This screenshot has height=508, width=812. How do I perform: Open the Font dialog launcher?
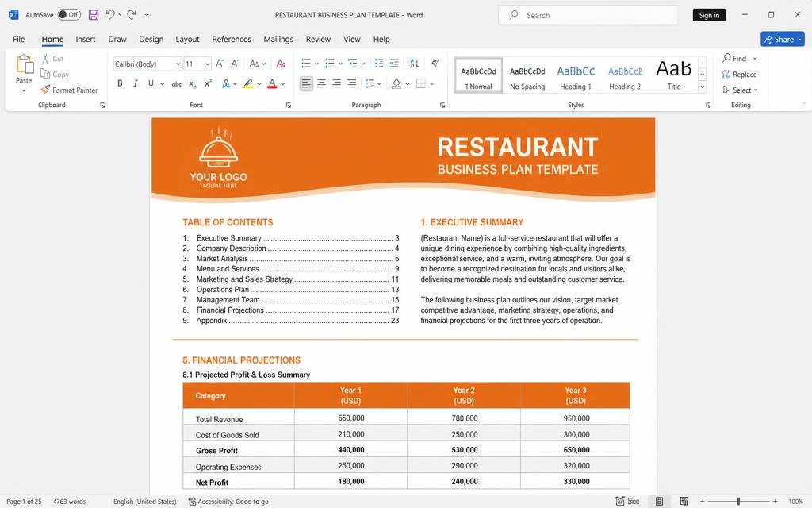(x=289, y=106)
